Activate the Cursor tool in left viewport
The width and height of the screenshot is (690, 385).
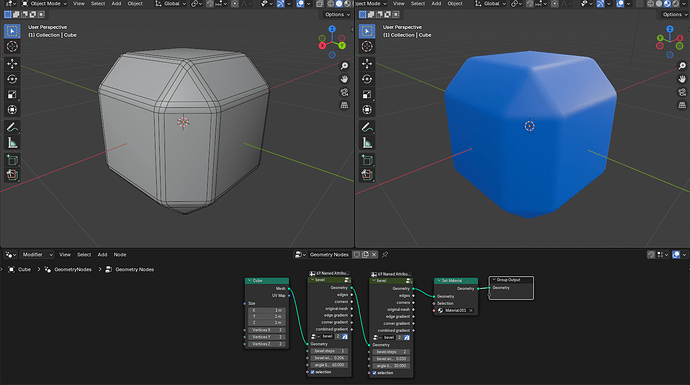(x=12, y=46)
